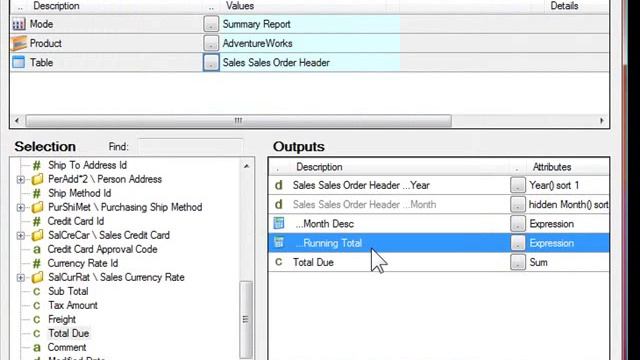The image size is (640, 360).
Task: Click the calculator icon of Month Desc
Action: pyautogui.click(x=279, y=223)
